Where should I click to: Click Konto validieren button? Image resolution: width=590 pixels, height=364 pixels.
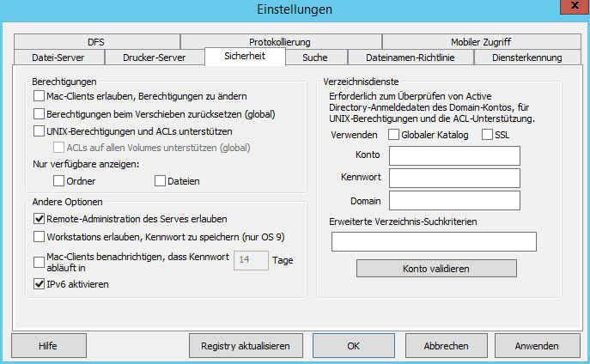(436, 269)
